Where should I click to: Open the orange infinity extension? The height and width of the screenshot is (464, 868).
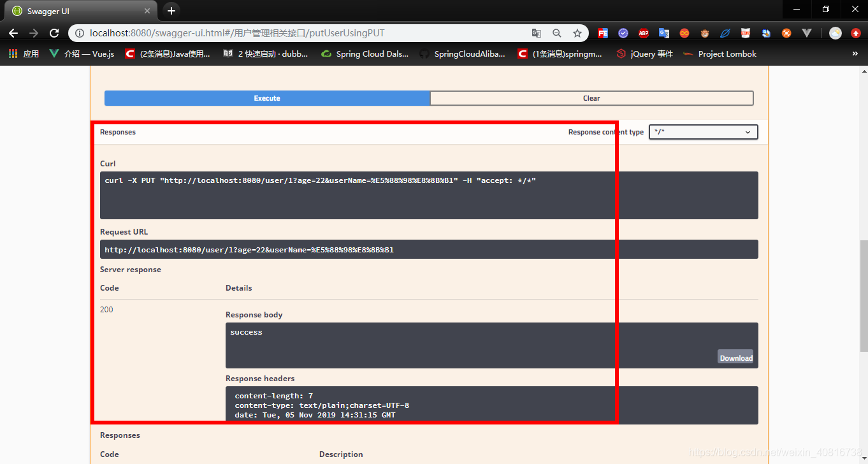coord(684,33)
